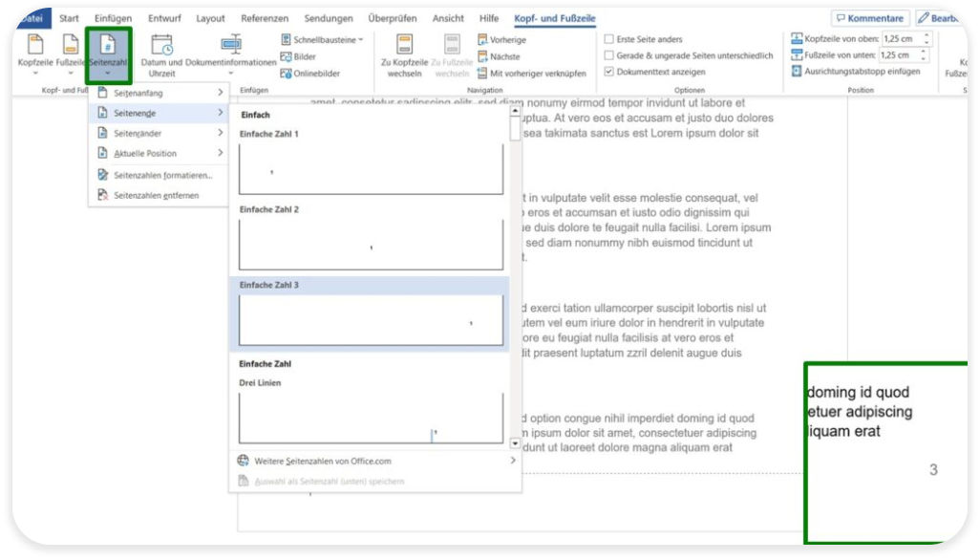Open the Kopfzeile header button
The height and width of the screenshot is (560, 980).
[35, 55]
